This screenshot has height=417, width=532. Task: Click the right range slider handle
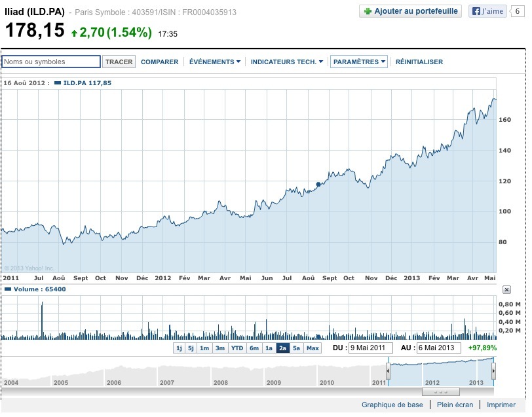(493, 371)
